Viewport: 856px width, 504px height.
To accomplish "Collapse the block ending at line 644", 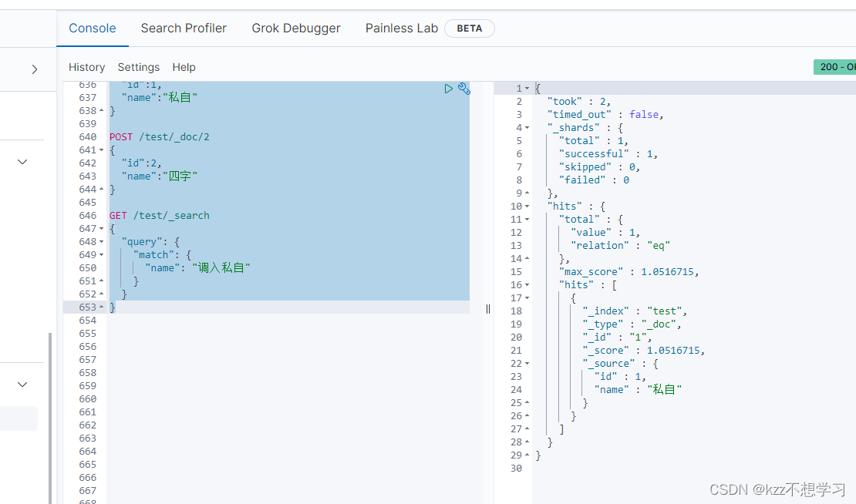I will tap(102, 190).
